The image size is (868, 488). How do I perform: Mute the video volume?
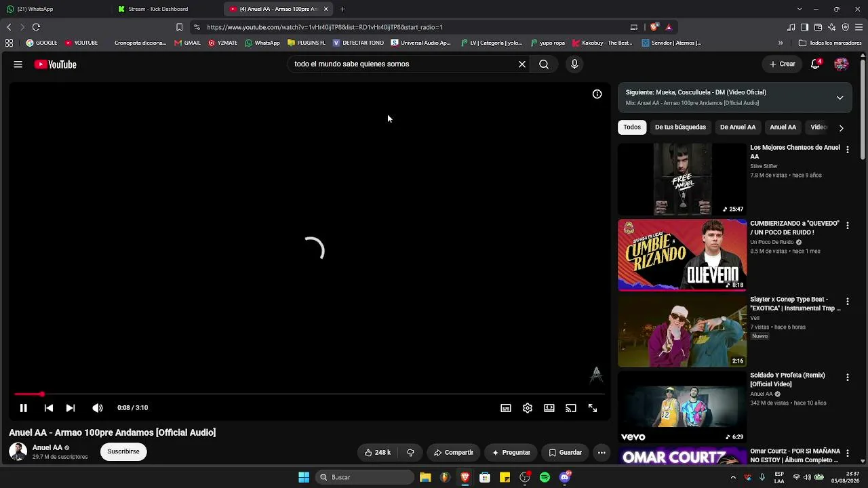(98, 408)
